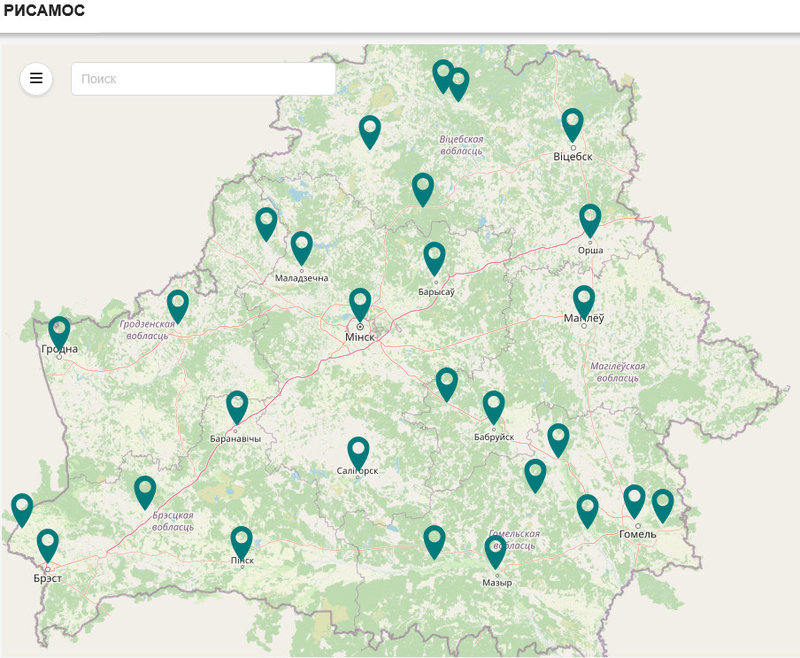Select the map marker at Мінск
The width and height of the screenshot is (800, 658).
point(360,303)
